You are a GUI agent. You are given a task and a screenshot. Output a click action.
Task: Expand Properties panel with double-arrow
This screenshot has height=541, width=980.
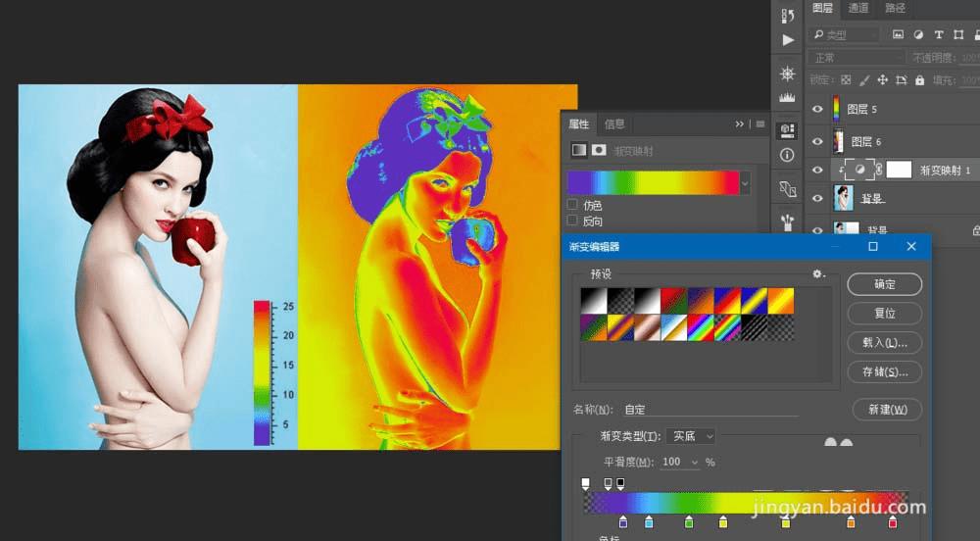pyautogui.click(x=739, y=124)
